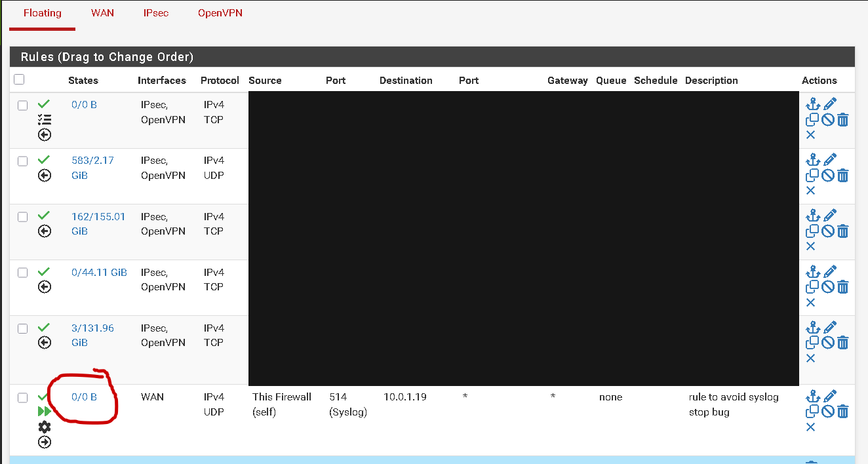Image resolution: width=868 pixels, height=464 pixels.
Task: Click the X icon on the WAN syslog rule
Action: (x=810, y=427)
